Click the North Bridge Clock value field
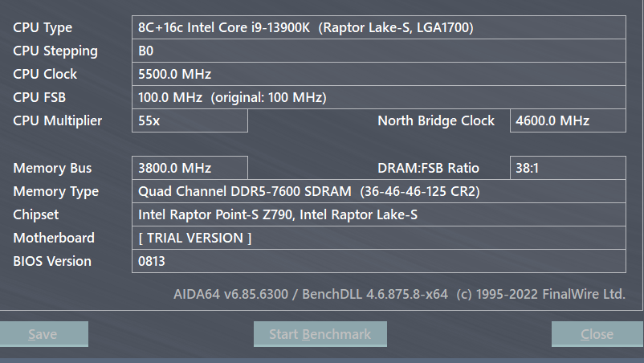This screenshot has width=644, height=363. point(567,120)
